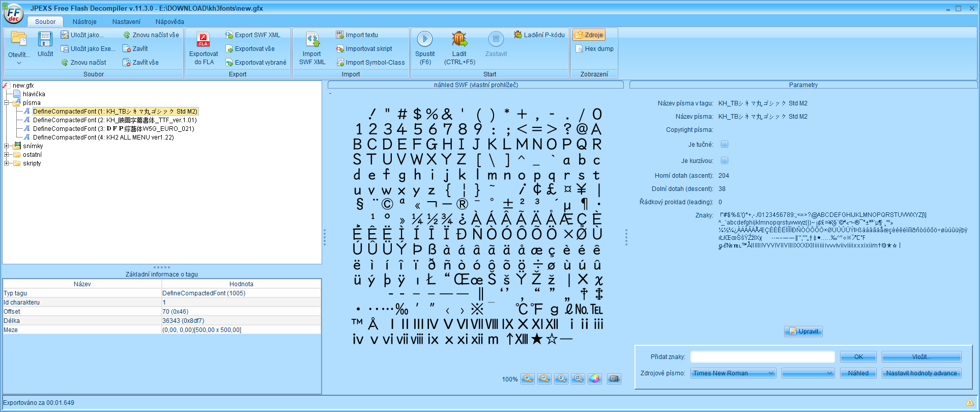Click Spustit (F6) play icon

(425, 39)
